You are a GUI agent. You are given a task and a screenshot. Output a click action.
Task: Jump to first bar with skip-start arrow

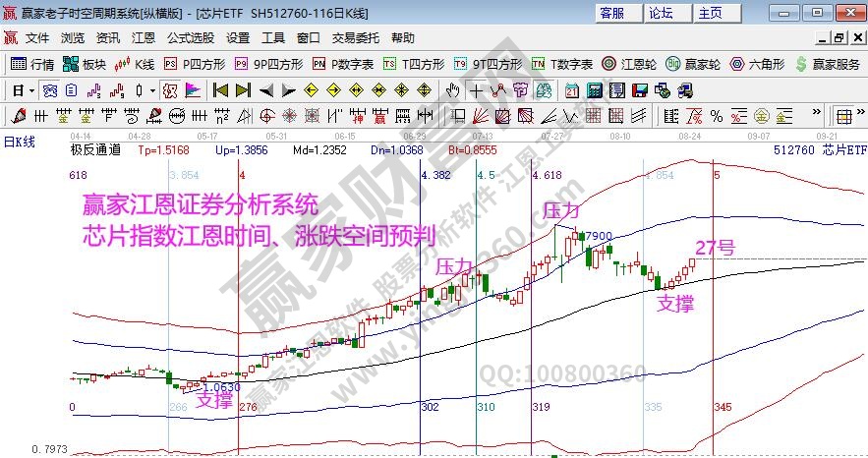pyautogui.click(x=219, y=90)
